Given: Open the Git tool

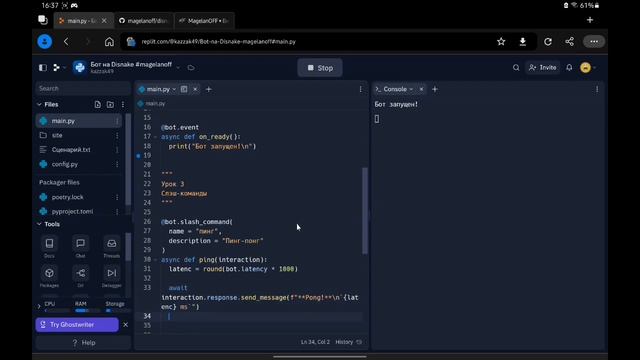Looking at the screenshot, I should coord(80,276).
